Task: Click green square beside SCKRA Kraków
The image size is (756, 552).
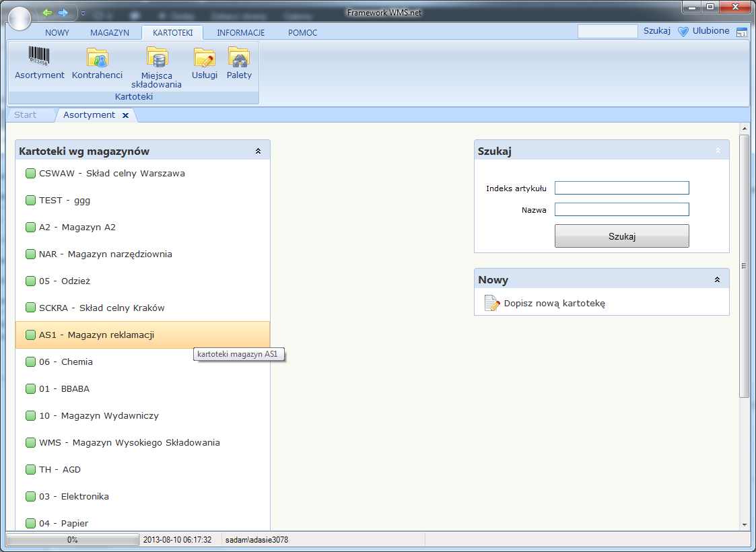Action: (x=30, y=308)
